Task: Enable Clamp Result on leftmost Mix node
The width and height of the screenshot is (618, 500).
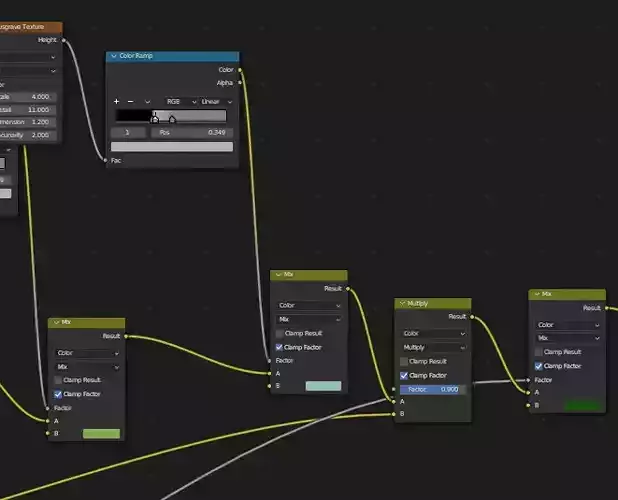Action: click(x=58, y=380)
